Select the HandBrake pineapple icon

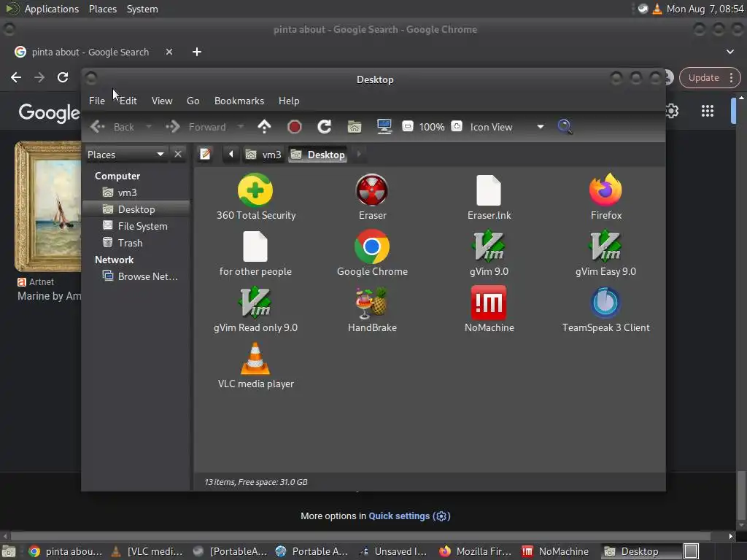coord(372,303)
